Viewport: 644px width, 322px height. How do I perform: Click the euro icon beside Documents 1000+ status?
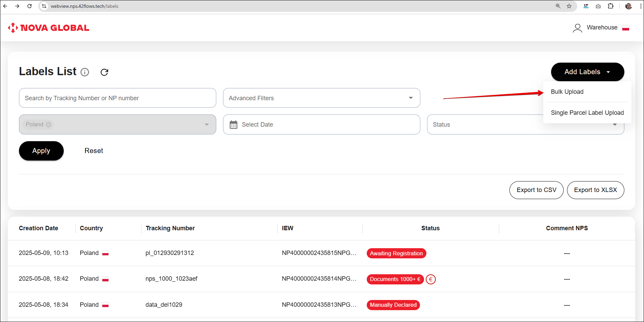coord(431,279)
